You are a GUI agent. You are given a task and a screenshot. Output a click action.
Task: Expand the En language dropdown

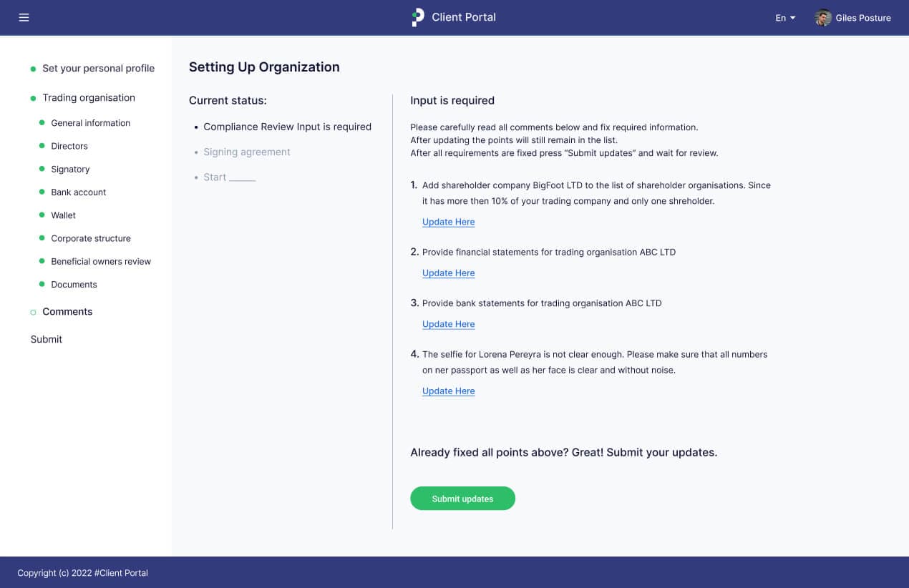(x=785, y=18)
